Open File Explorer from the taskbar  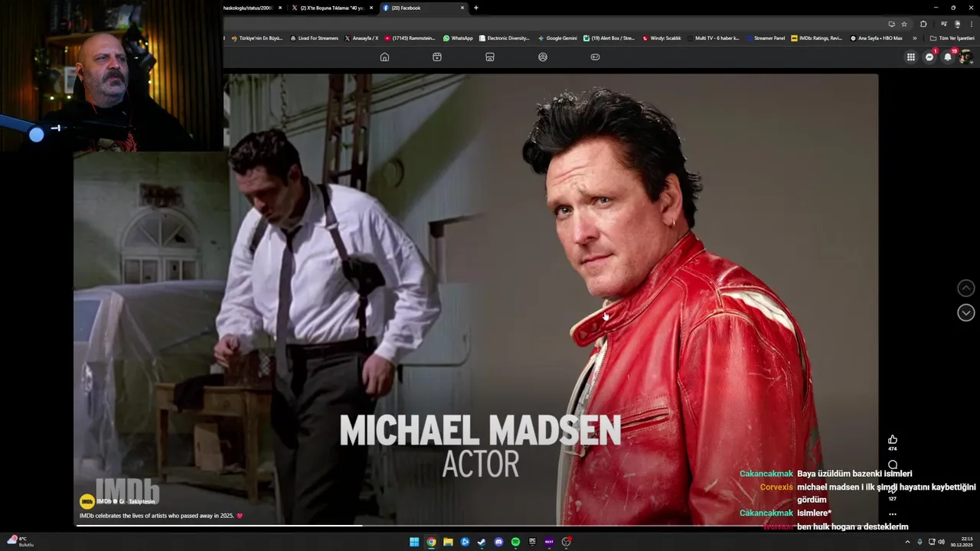(448, 542)
